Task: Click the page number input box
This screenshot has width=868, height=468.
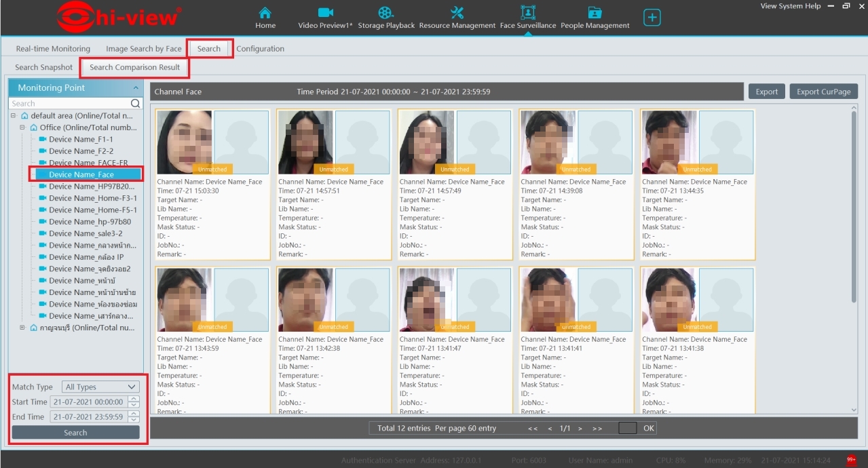Action: [x=628, y=428]
